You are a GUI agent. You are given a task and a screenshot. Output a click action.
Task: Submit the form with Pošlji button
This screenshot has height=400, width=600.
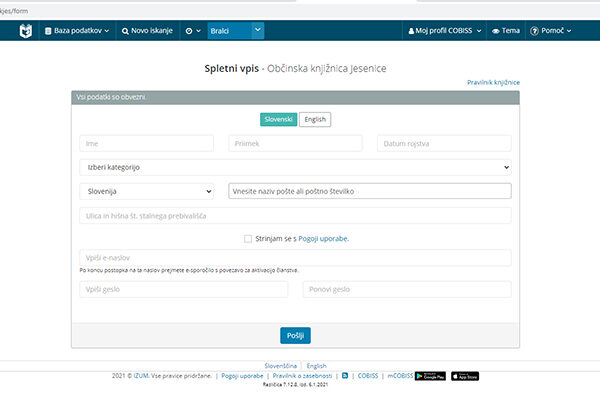click(x=295, y=335)
